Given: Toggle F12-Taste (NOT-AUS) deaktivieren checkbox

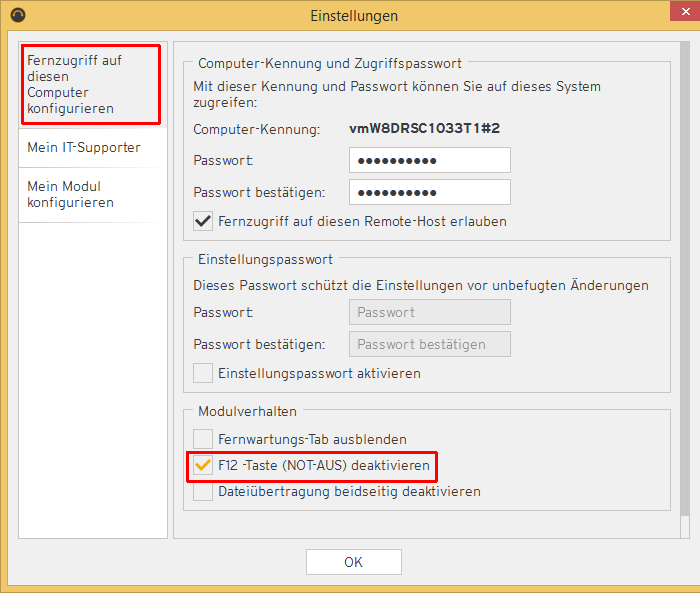Looking at the screenshot, I should [x=204, y=466].
